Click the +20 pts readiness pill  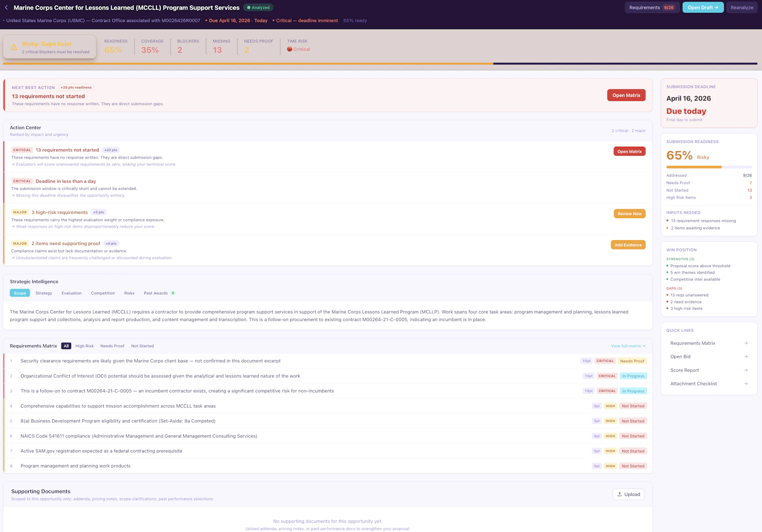tap(76, 88)
